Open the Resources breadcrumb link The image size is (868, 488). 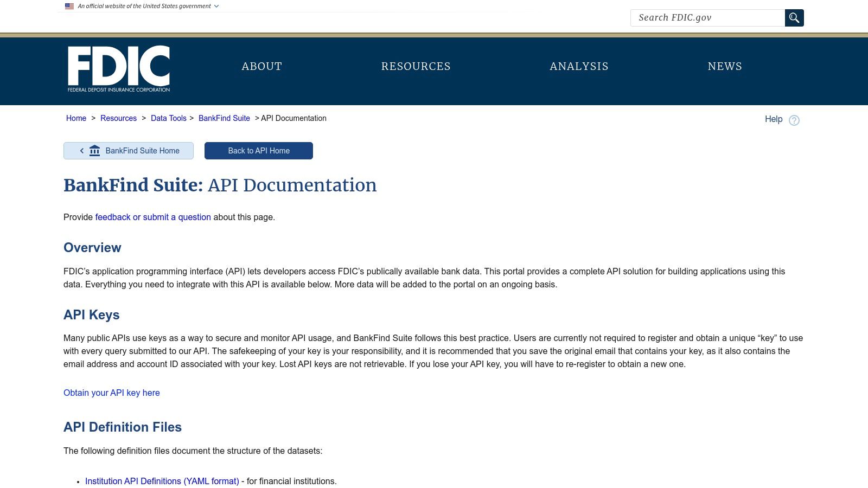(118, 118)
